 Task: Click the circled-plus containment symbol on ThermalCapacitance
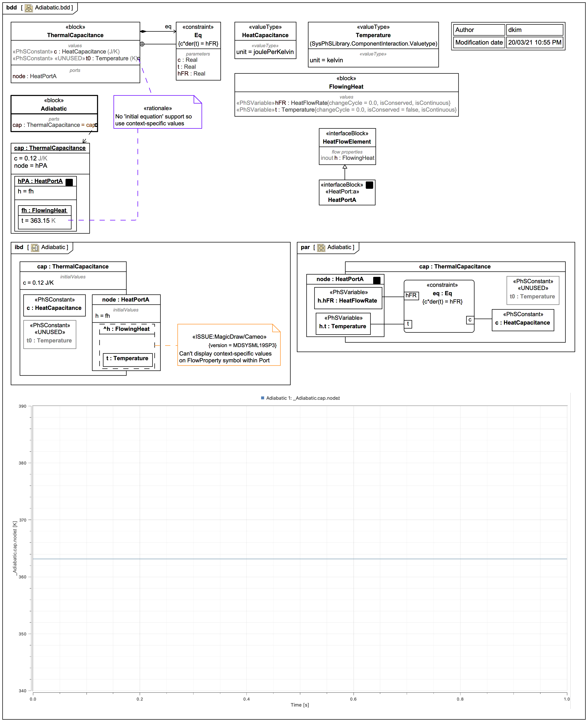pos(142,44)
